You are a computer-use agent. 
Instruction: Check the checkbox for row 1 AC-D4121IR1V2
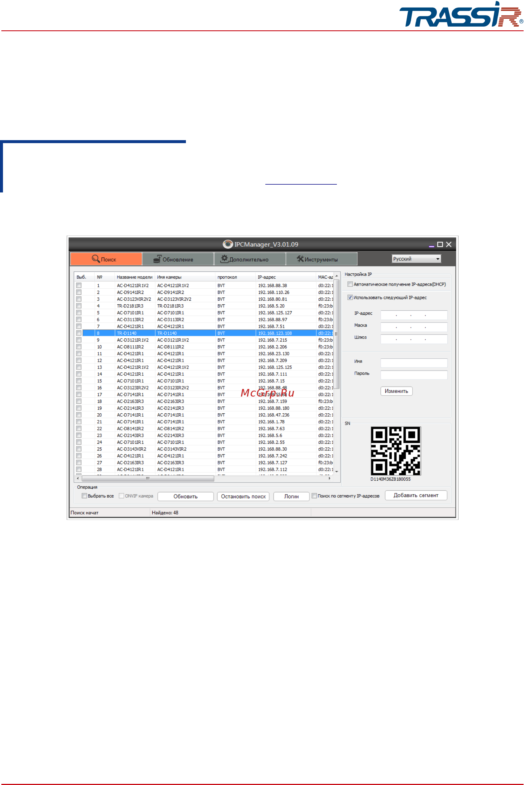(x=79, y=285)
